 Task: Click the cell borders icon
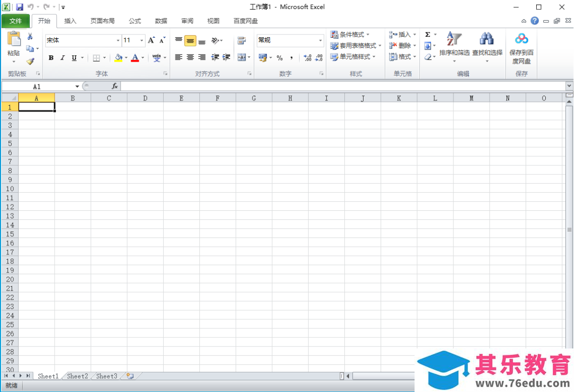[96, 58]
